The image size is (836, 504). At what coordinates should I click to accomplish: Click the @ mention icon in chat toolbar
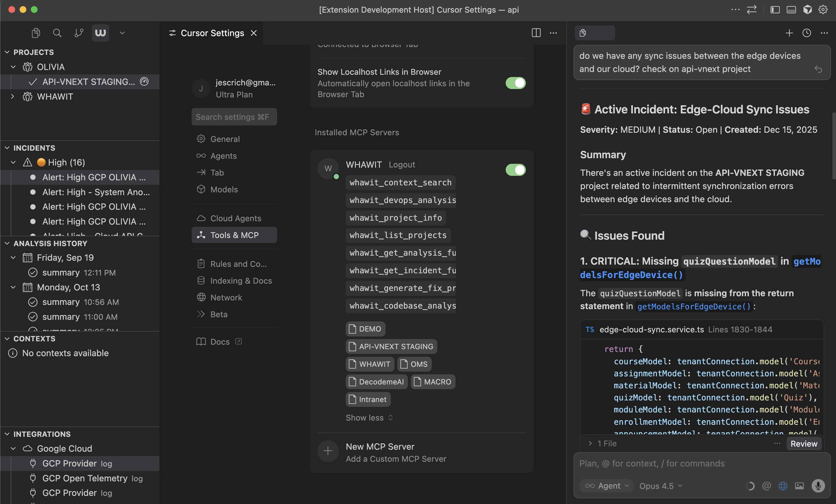767,486
